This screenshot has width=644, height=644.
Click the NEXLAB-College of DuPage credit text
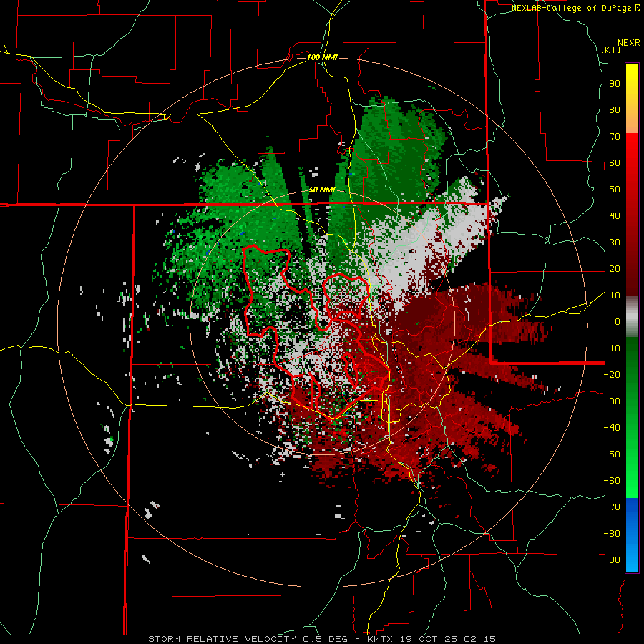(572, 8)
